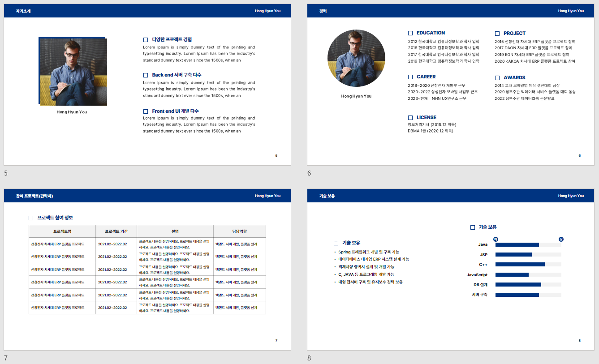Click 'DBMA 1급 (2020.12 취득)' license line
The image size is (599, 364).
[431, 131]
